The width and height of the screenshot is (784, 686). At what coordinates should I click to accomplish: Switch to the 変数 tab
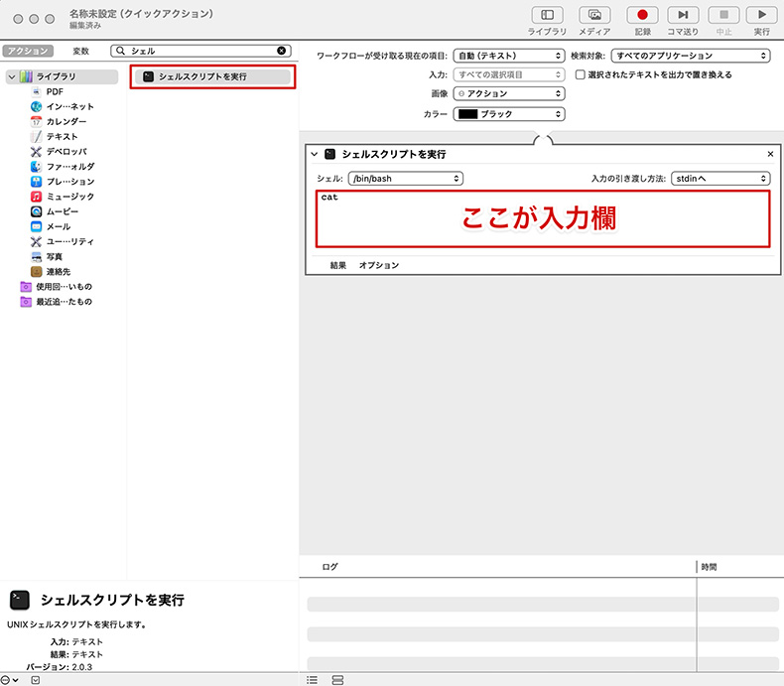81,51
